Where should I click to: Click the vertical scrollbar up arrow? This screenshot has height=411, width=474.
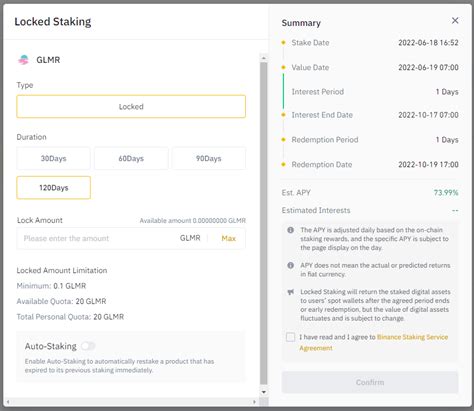coord(264,58)
